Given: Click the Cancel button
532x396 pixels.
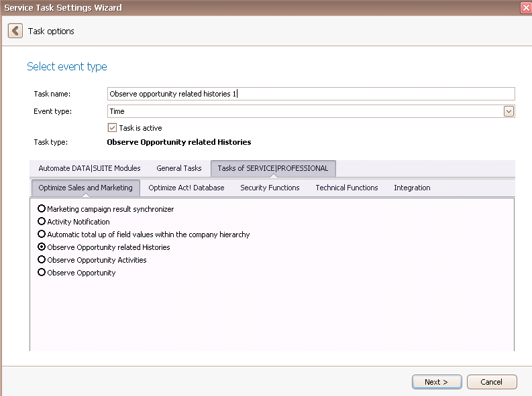Looking at the screenshot, I should click(492, 382).
